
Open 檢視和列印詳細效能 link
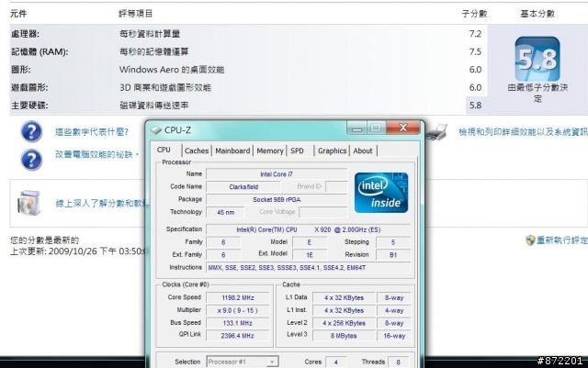click(523, 132)
